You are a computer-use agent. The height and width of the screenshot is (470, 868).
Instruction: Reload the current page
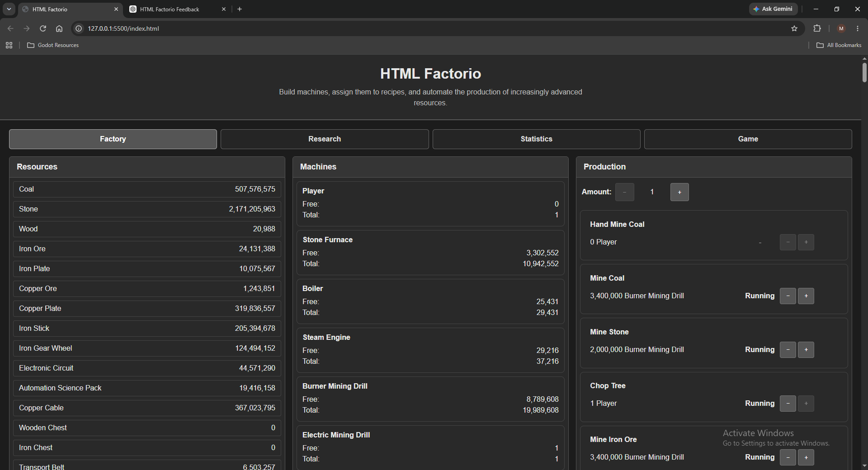[43, 28]
